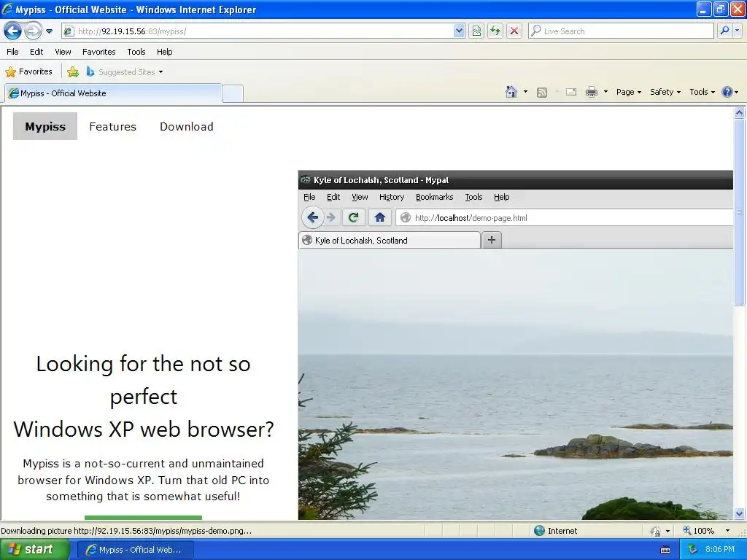Click the keyboard icon in taskbar

pyautogui.click(x=665, y=550)
